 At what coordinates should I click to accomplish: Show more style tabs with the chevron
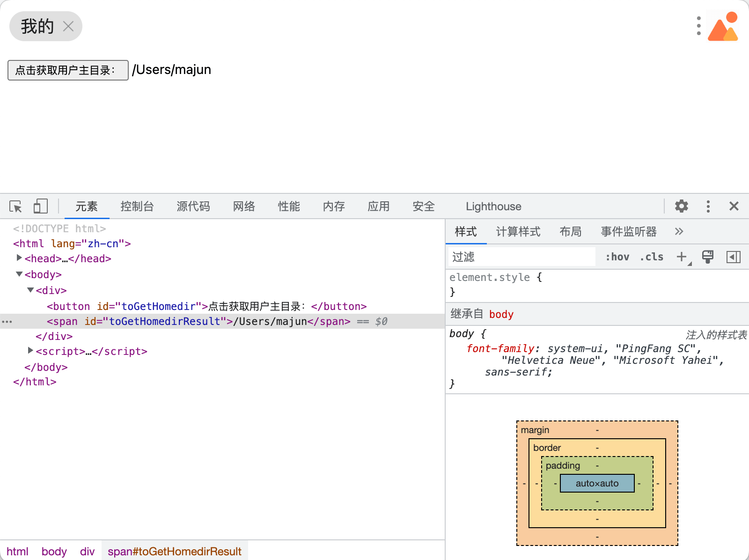pos(679,231)
